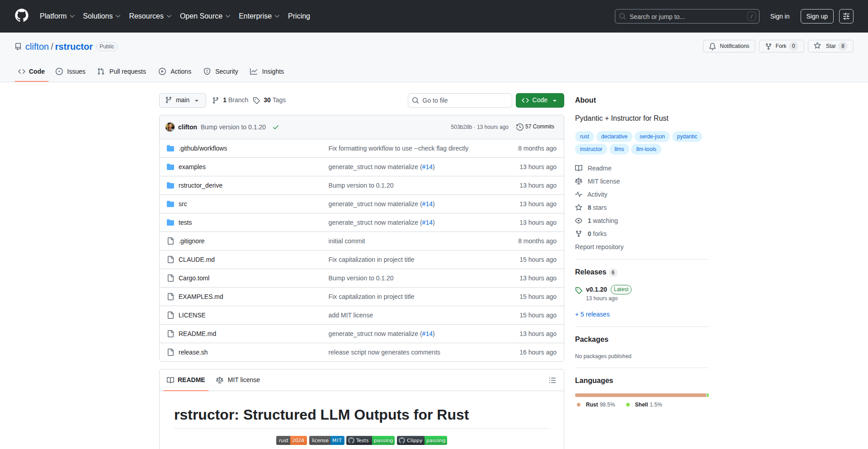Open the commit history via the clock icon
The height and width of the screenshot is (449, 868).
click(519, 127)
